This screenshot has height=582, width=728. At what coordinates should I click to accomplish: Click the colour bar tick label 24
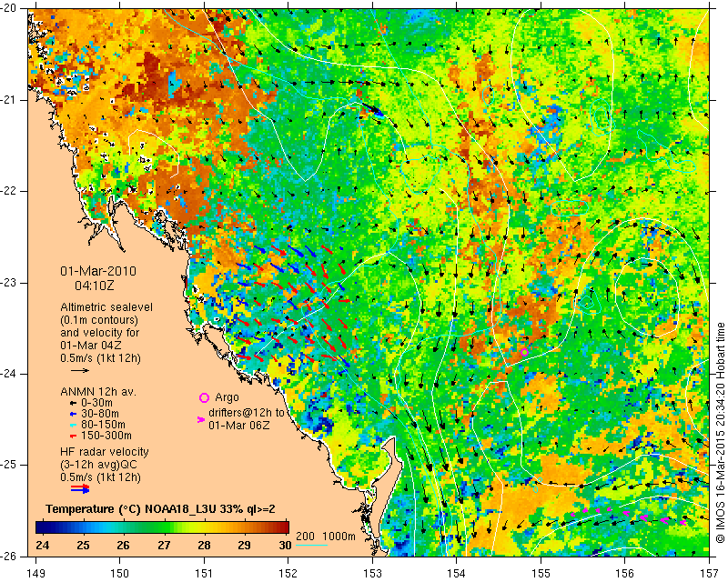click(x=42, y=545)
